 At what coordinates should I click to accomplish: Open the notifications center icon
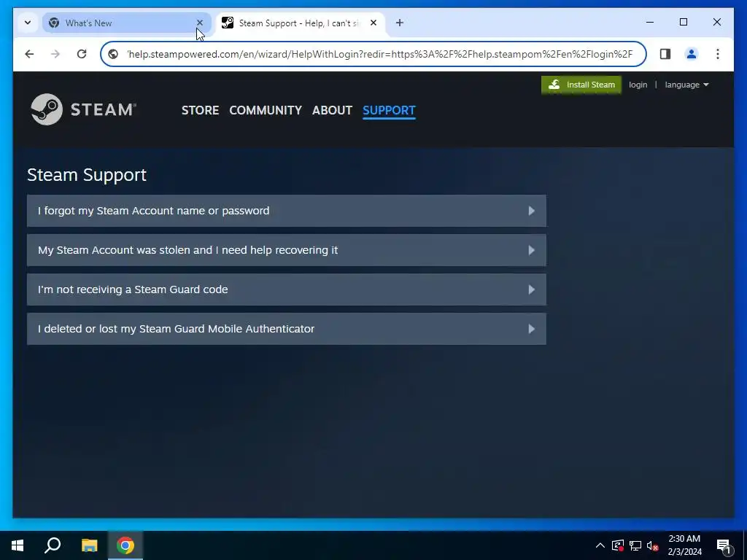click(x=724, y=545)
